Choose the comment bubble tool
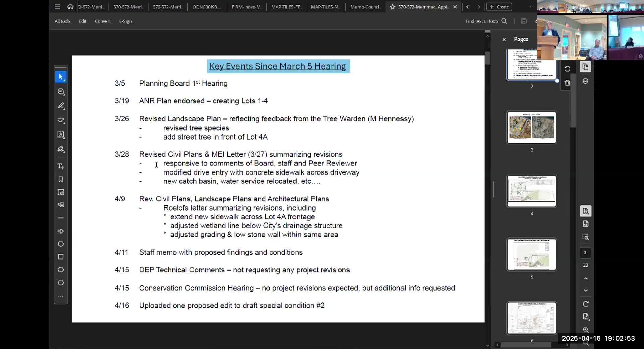This screenshot has width=644, height=349. tap(61, 92)
